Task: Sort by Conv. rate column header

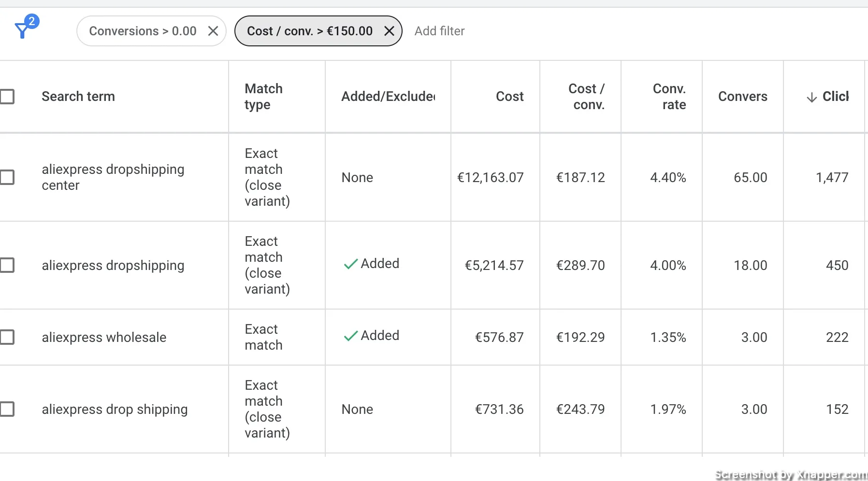Action: coord(669,97)
